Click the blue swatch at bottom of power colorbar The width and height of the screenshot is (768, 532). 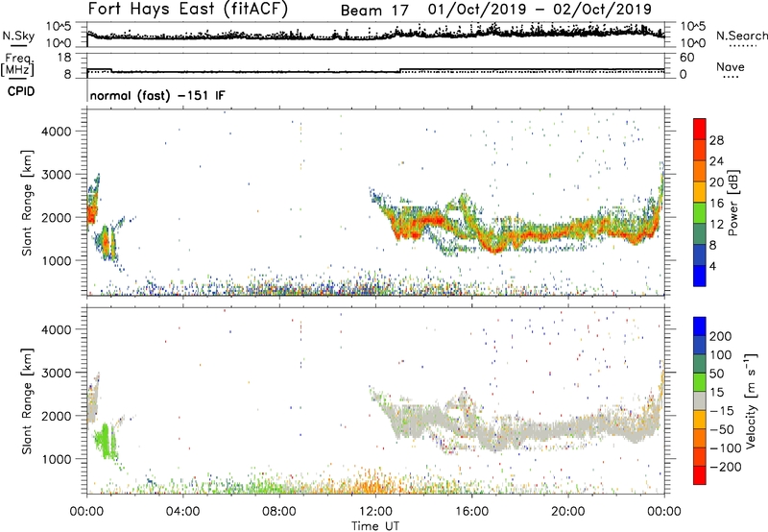[700, 276]
